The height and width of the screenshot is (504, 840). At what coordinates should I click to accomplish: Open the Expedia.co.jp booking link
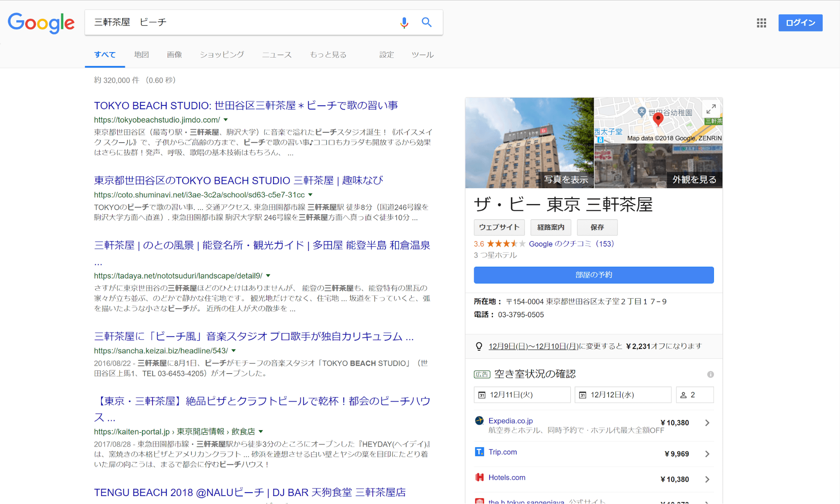[511, 421]
